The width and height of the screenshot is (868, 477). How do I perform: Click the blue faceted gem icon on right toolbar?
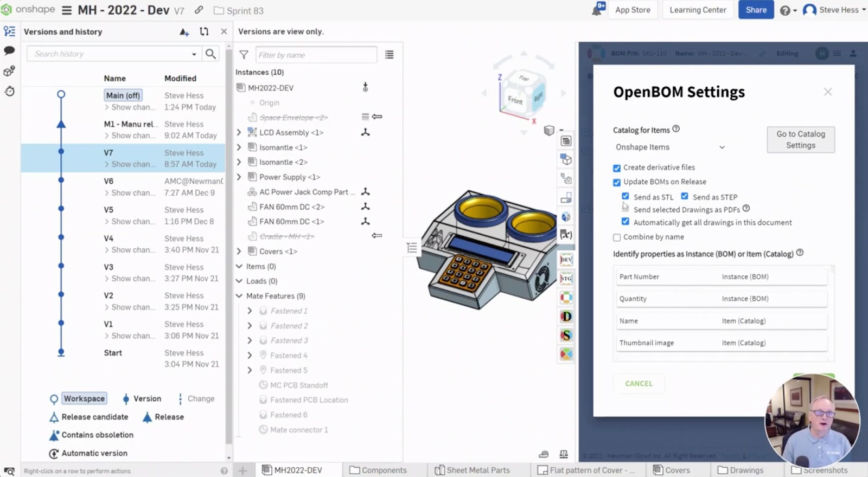(x=566, y=216)
